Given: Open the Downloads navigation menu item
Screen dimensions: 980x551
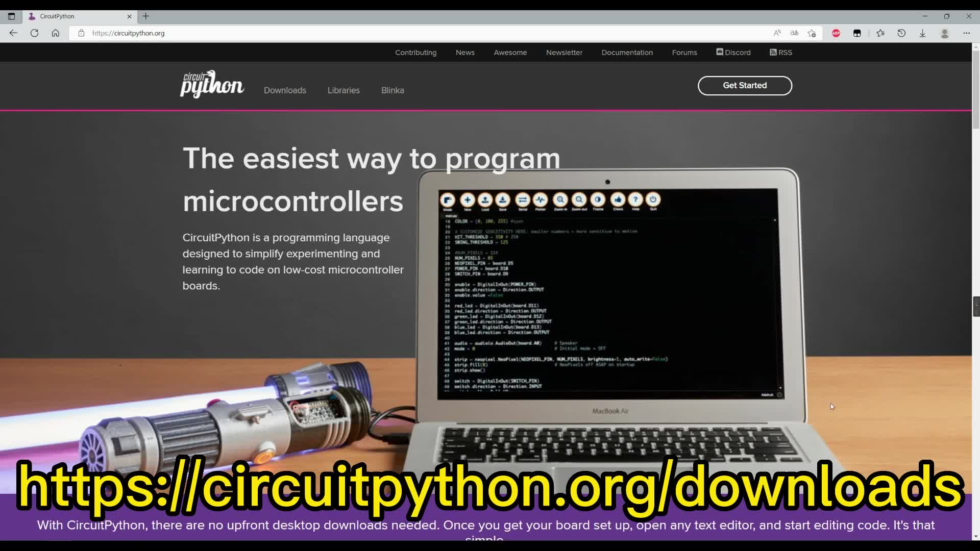Looking at the screenshot, I should 285,90.
